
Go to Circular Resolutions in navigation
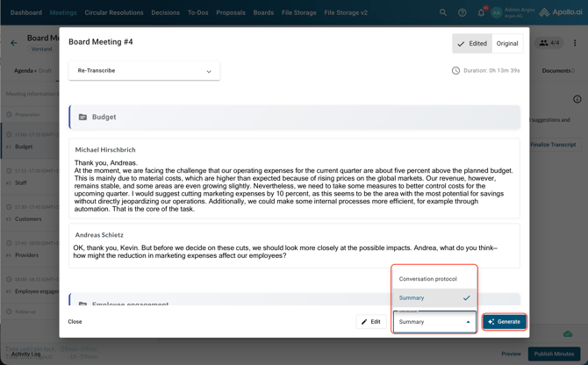click(x=114, y=13)
